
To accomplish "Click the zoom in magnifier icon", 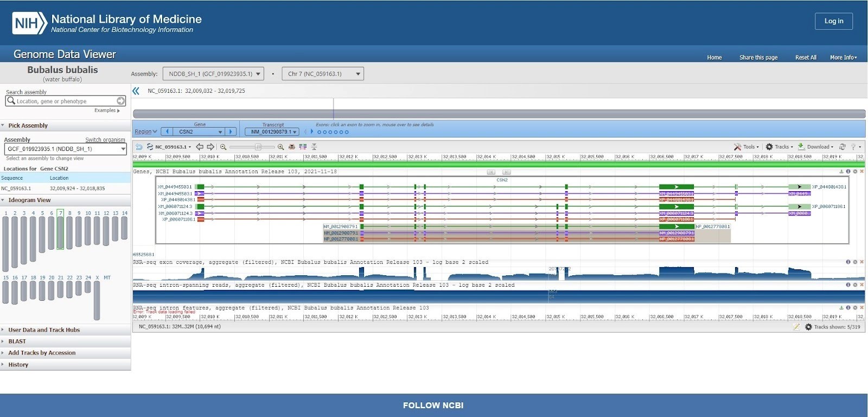I will 280,147.
